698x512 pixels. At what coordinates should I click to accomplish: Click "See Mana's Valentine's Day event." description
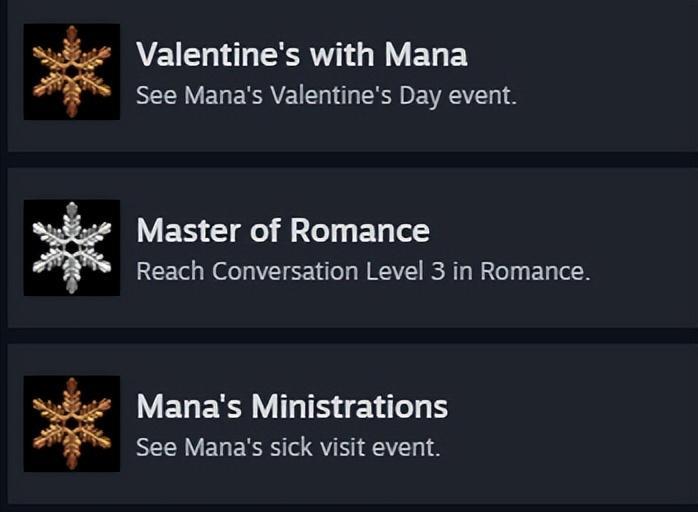click(326, 98)
